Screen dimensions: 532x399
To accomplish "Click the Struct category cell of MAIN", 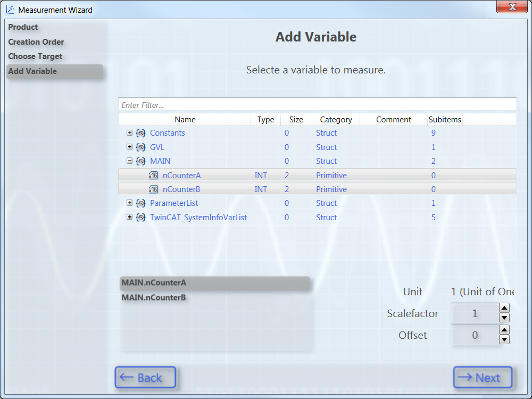I will 327,161.
